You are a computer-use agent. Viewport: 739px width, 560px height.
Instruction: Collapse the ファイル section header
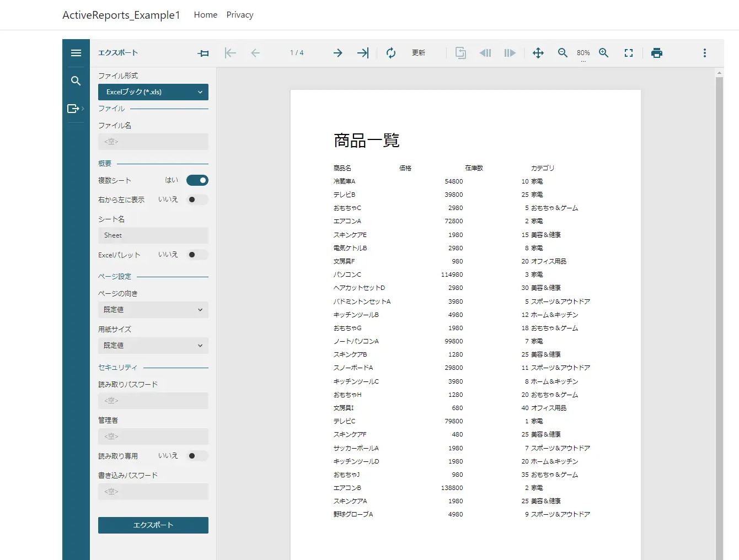coord(153,109)
